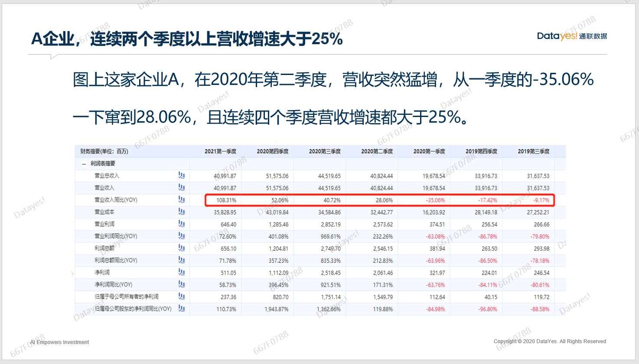Select the 2021第一季度 column header
Image resolution: width=639 pixels, height=364 pixels.
coord(220,151)
